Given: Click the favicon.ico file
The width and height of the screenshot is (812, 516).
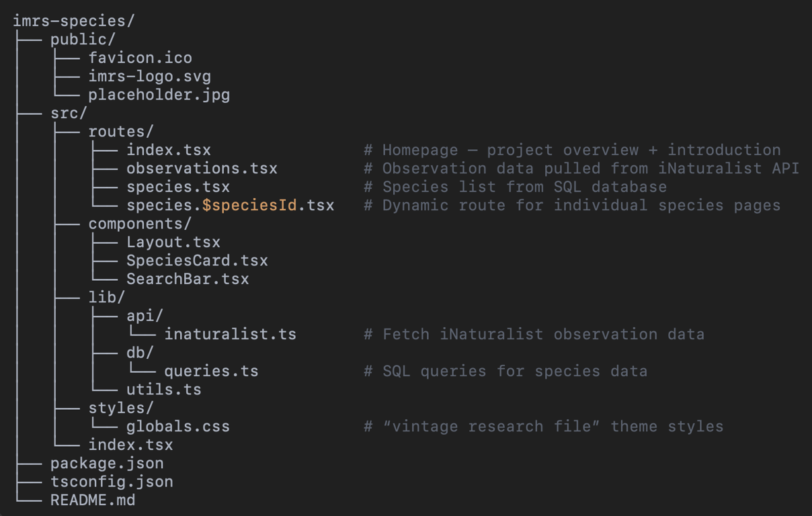Looking at the screenshot, I should 140,58.
